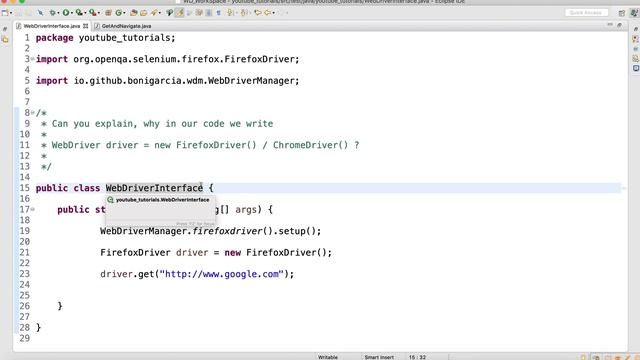This screenshot has height=360, width=640.
Task: Click the New Java Package icon
Action: click(x=108, y=13)
